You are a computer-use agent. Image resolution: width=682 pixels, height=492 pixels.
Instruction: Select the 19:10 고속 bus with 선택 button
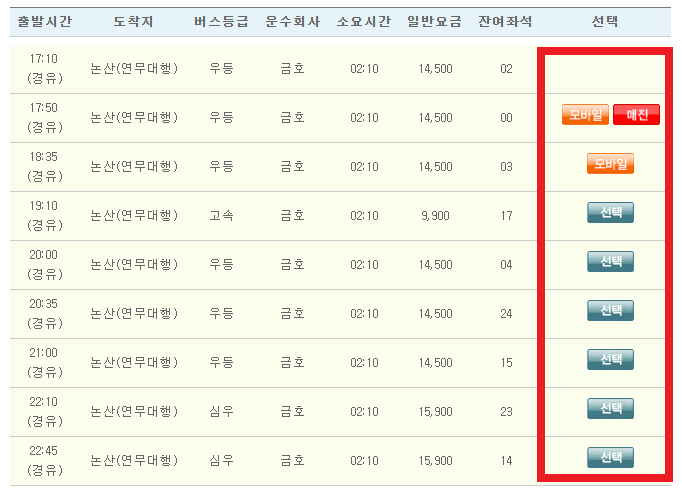point(610,212)
